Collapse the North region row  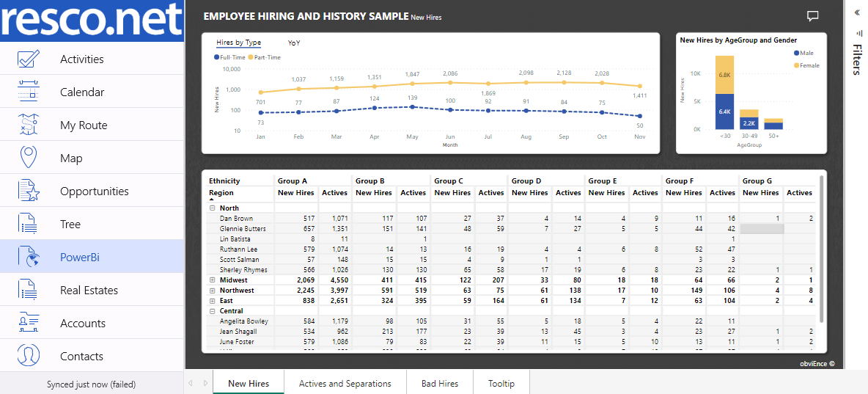(x=212, y=208)
